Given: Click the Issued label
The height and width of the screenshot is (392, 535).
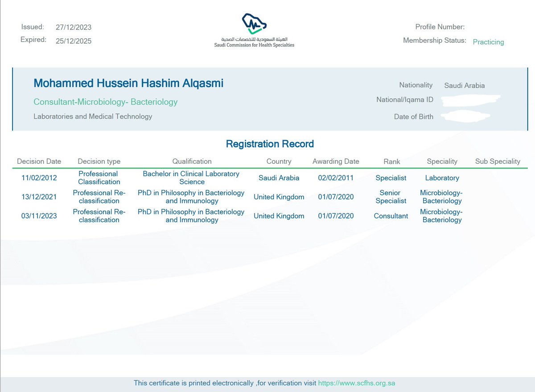Looking at the screenshot, I should [33, 27].
